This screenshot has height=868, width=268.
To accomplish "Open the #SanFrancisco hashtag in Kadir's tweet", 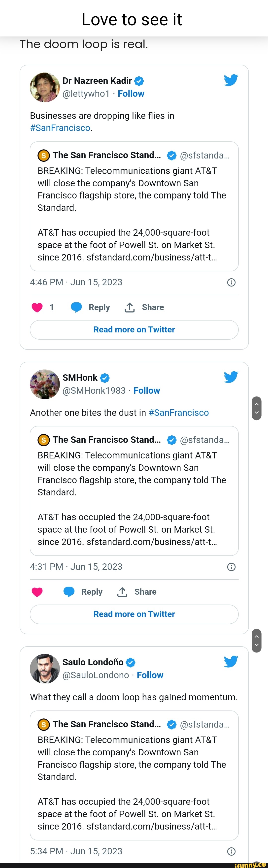I will (60, 128).
